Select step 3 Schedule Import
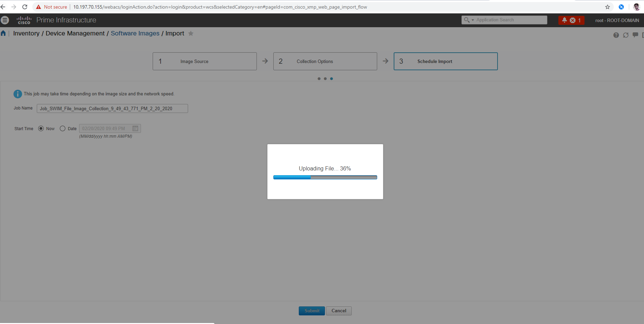 (446, 61)
